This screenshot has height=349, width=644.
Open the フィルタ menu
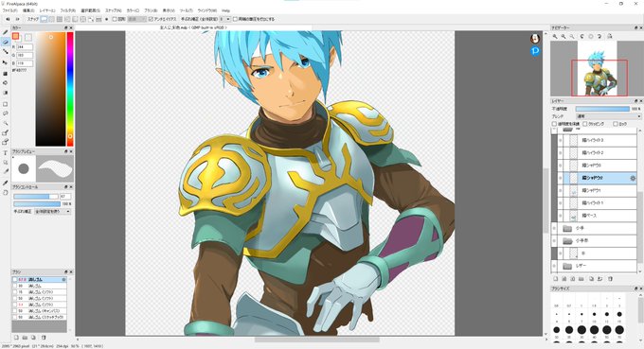[x=67, y=10]
